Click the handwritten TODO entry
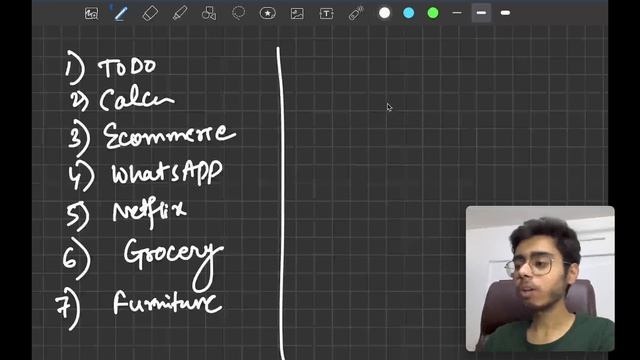Viewport: 640px width, 360px height. point(127,67)
